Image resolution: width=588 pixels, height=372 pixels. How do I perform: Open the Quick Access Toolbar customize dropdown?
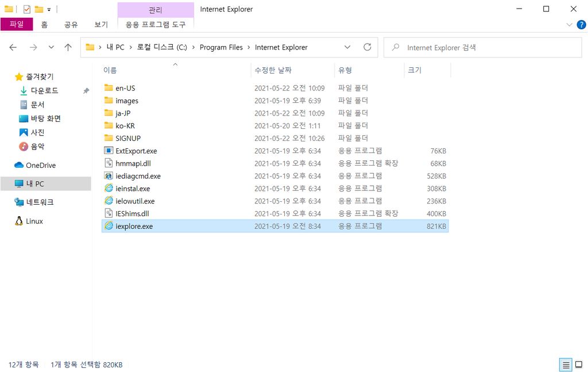tap(49, 9)
